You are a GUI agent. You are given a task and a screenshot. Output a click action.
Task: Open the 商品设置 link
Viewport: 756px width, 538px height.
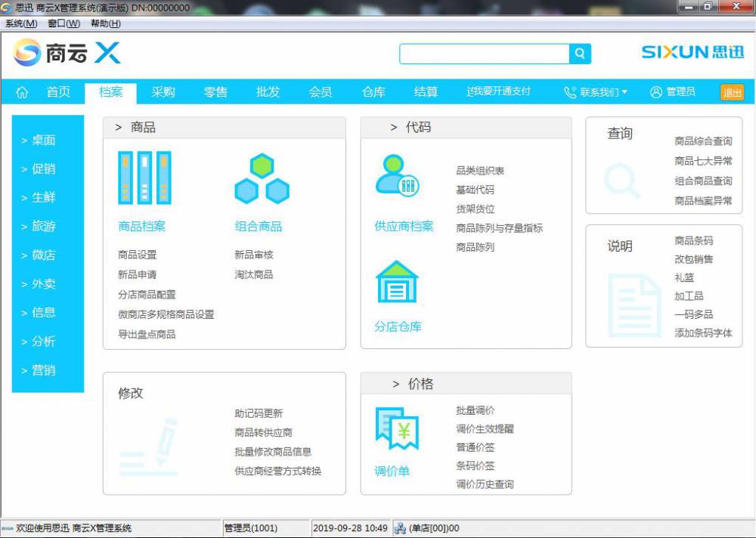click(x=138, y=255)
